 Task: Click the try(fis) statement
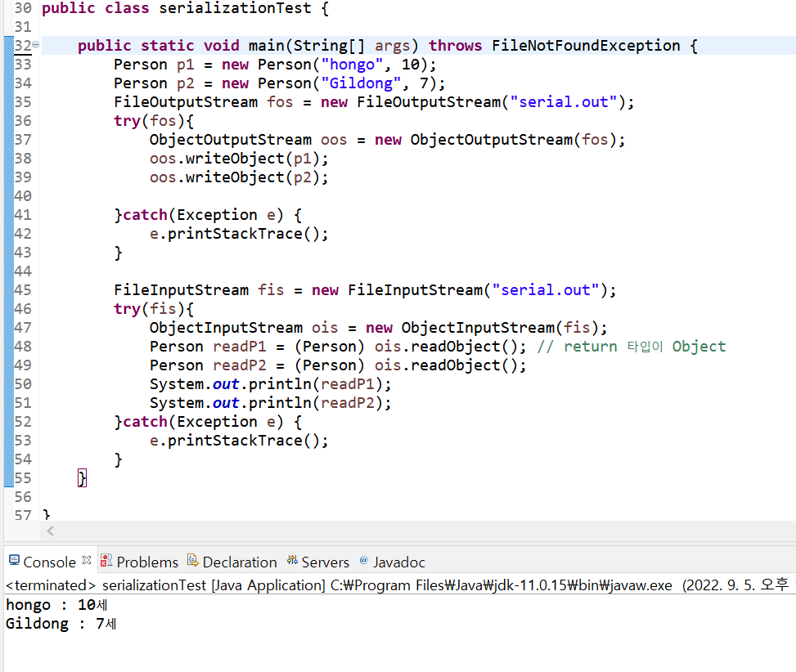click(x=154, y=309)
